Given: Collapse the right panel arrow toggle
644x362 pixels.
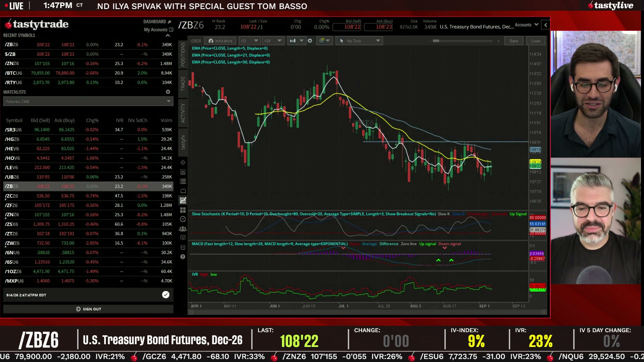Looking at the screenshot, I should pyautogui.click(x=546, y=25).
